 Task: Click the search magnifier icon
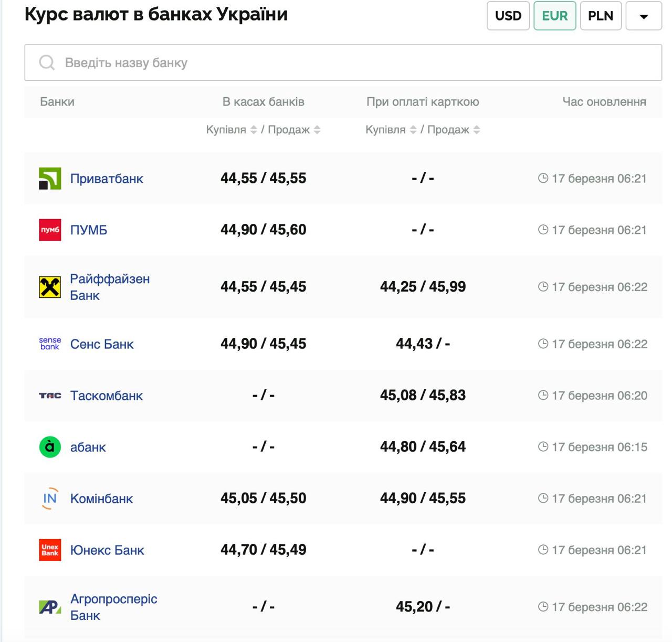47,63
